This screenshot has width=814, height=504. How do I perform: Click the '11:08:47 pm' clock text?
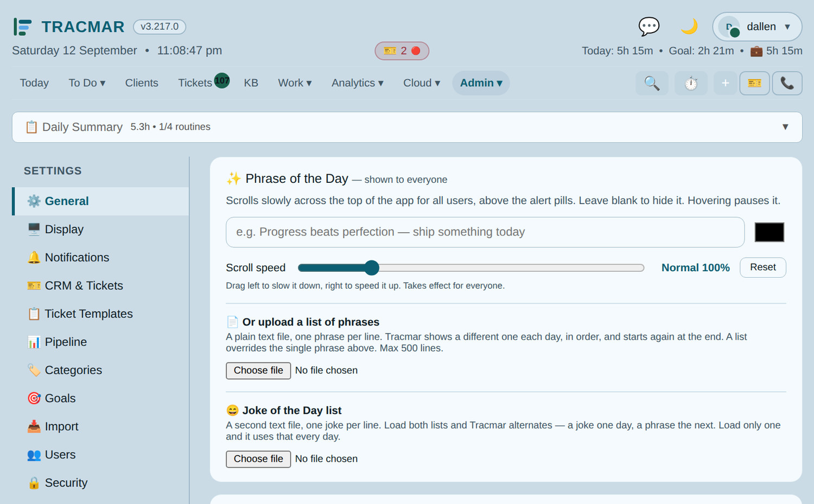pyautogui.click(x=189, y=50)
